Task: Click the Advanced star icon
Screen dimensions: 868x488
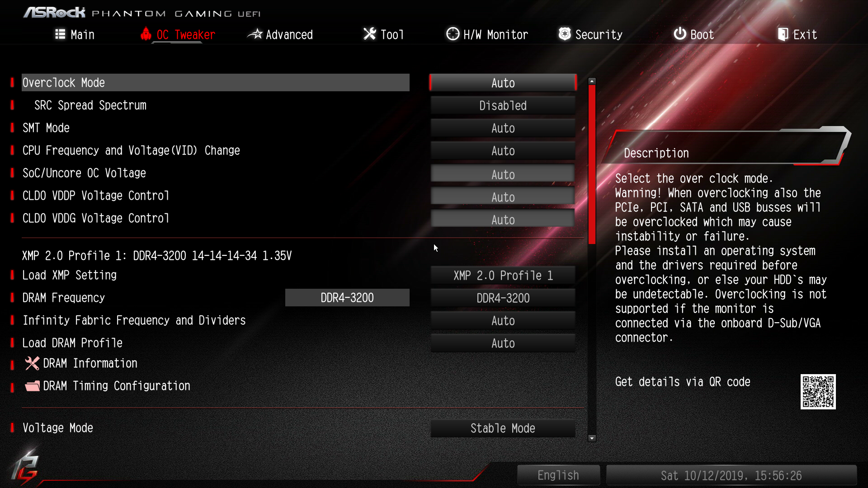Action: pyautogui.click(x=255, y=34)
